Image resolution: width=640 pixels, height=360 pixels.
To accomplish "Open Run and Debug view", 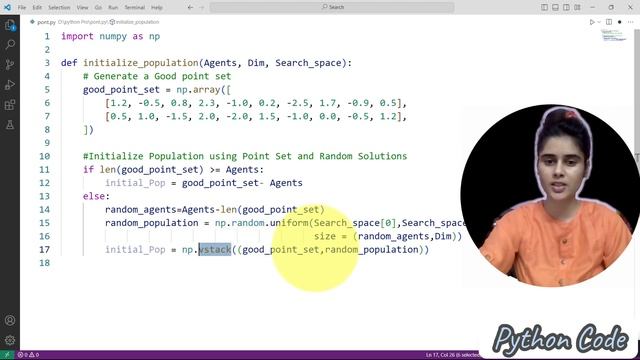I will (10, 84).
